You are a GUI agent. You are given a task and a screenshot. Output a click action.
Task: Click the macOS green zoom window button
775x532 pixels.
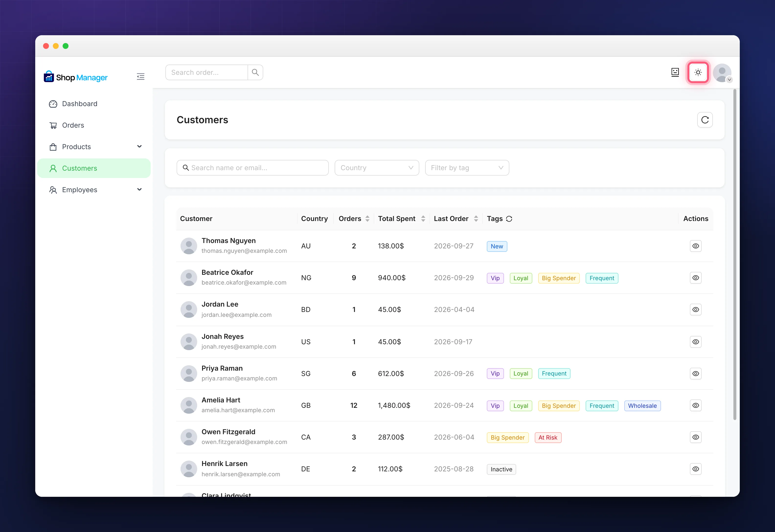tap(66, 46)
